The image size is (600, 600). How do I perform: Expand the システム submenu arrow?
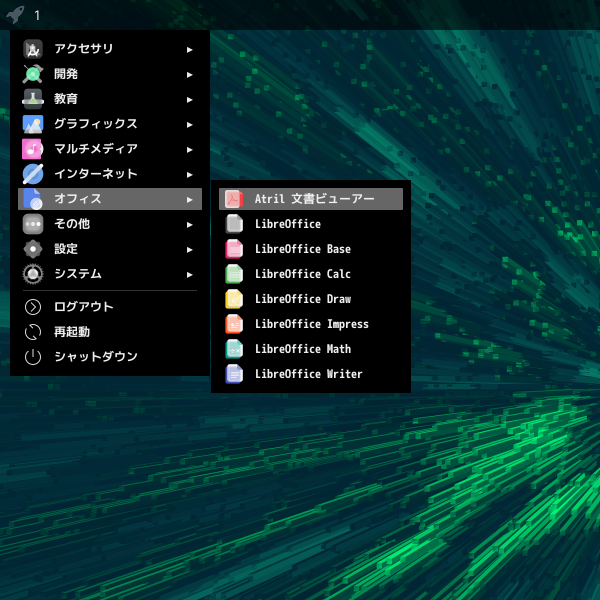[x=189, y=274]
